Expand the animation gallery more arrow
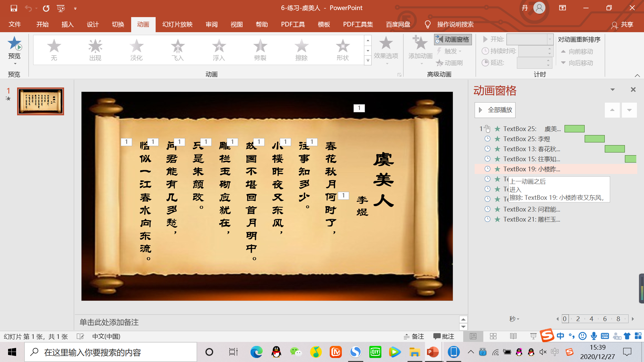The image size is (644, 362). click(368, 61)
